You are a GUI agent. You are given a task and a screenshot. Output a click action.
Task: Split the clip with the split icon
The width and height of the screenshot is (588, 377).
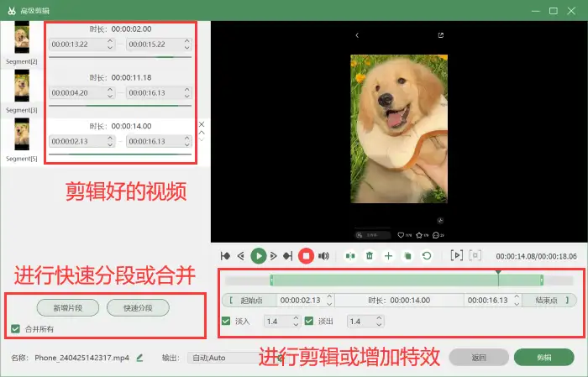click(350, 256)
